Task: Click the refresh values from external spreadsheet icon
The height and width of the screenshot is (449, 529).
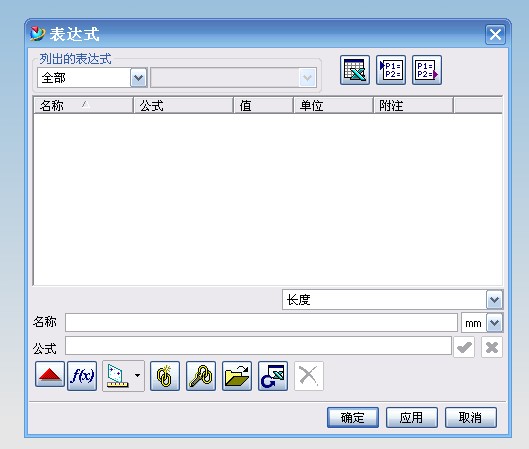Action: pyautogui.click(x=273, y=375)
